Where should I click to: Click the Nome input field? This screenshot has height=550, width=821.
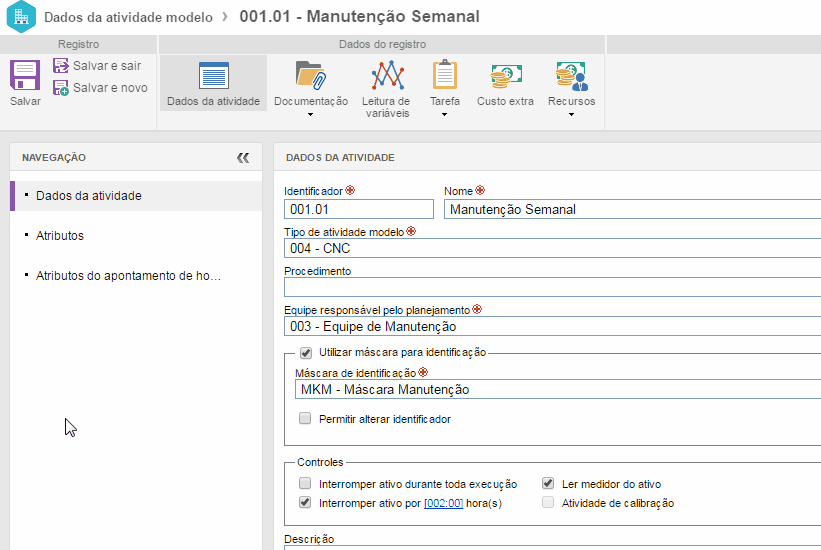point(630,209)
